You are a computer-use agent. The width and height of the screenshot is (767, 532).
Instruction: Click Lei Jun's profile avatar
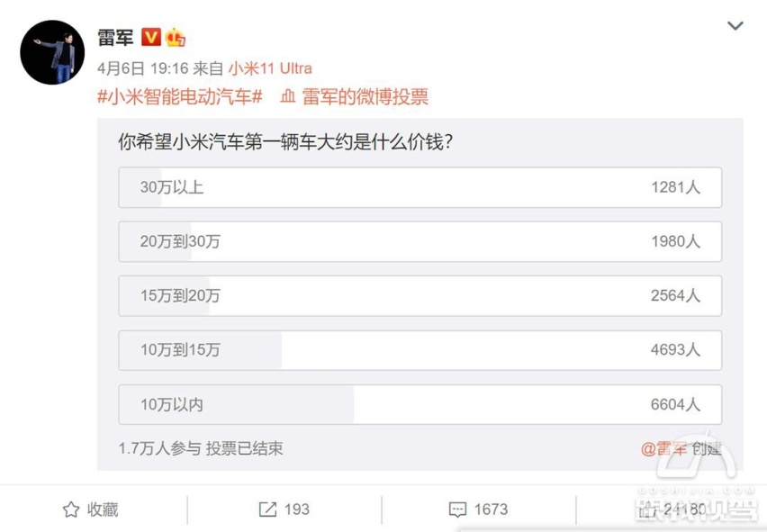[x=52, y=52]
